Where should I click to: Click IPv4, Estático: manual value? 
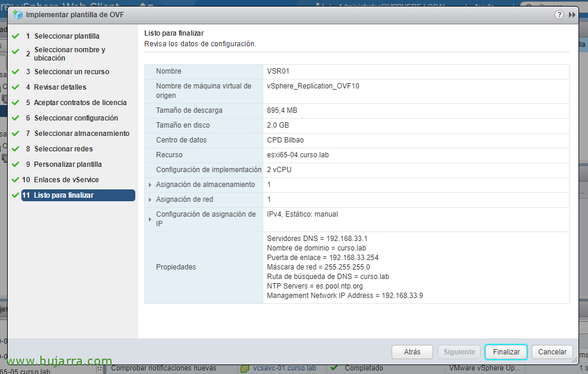tap(302, 214)
